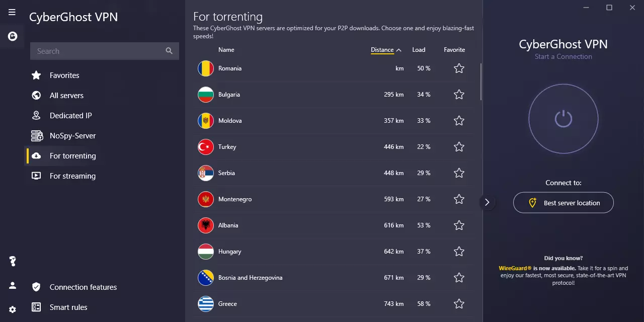Toggle favorite star for Greece
The width and height of the screenshot is (644, 322).
[459, 304]
